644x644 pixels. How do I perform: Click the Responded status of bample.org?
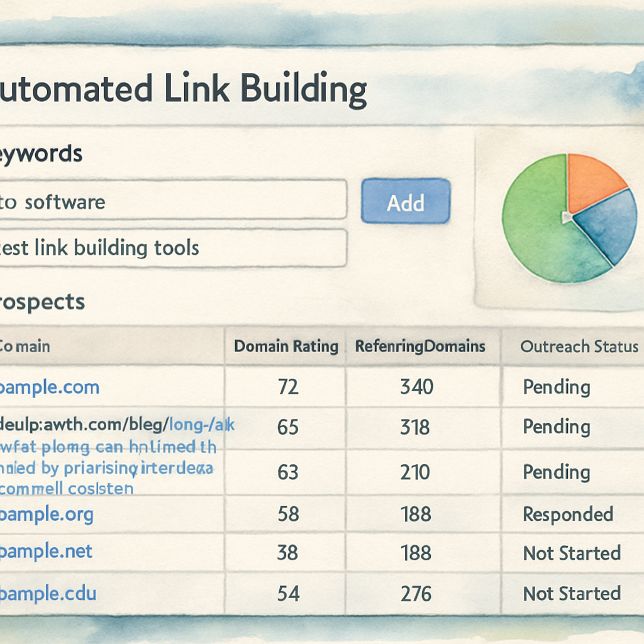[x=569, y=514]
